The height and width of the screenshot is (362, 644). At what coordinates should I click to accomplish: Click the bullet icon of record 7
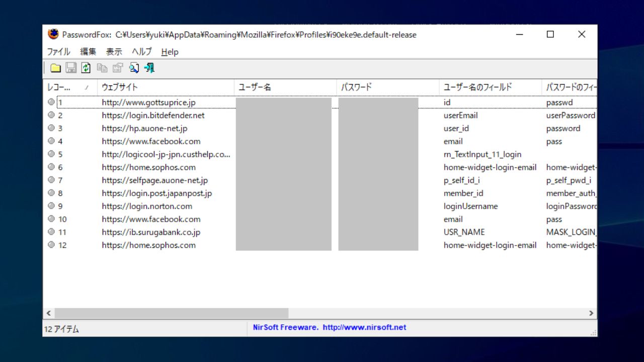coord(51,180)
